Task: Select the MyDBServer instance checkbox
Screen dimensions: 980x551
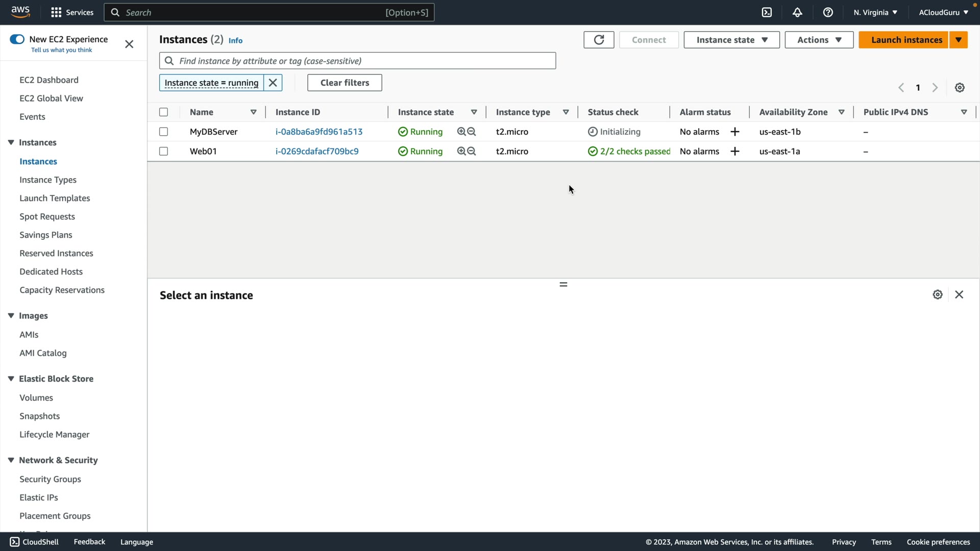Action: [x=163, y=132]
